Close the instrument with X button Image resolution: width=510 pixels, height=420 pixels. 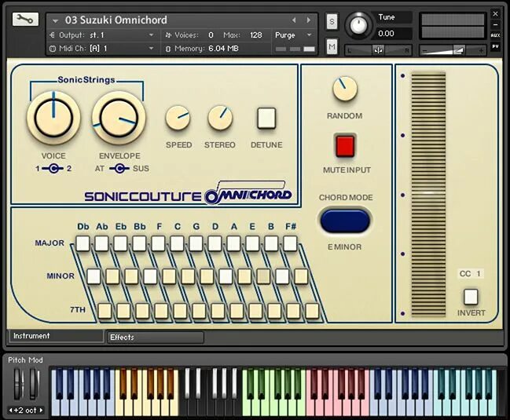[495, 13]
